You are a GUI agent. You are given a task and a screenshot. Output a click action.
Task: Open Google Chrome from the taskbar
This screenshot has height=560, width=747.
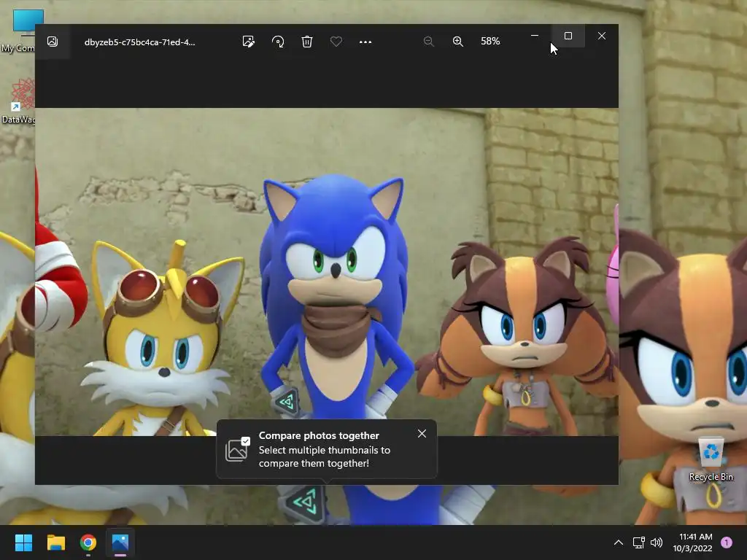coord(88,542)
